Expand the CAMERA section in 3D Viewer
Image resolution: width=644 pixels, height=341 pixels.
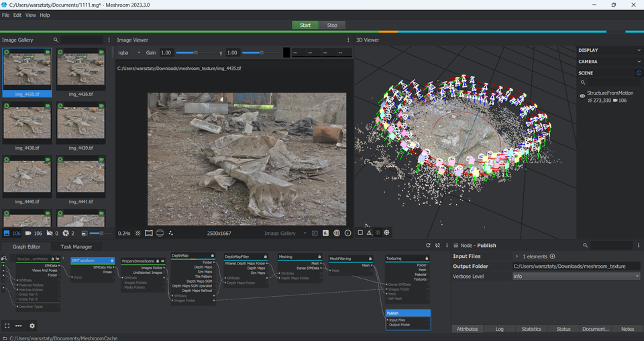(x=610, y=62)
